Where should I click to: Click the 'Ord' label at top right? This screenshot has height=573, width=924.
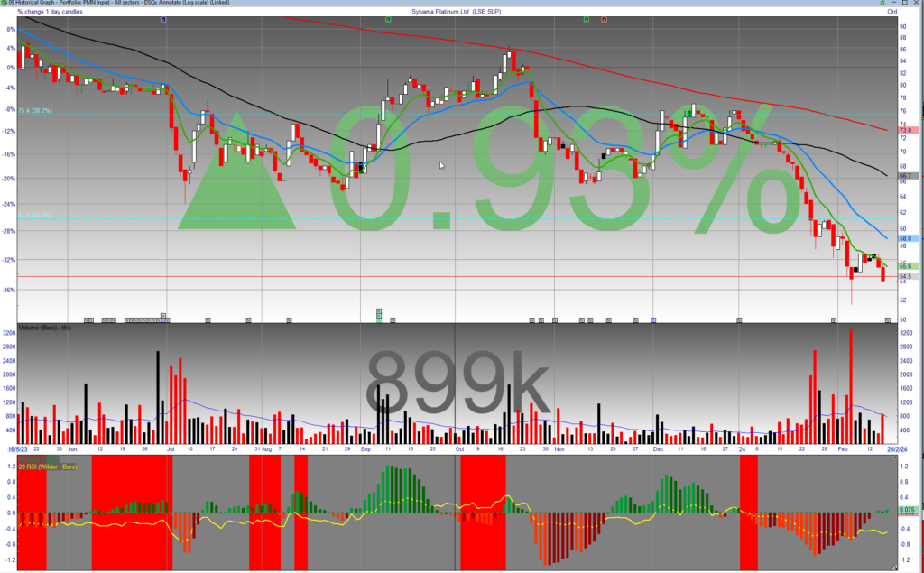(x=892, y=10)
